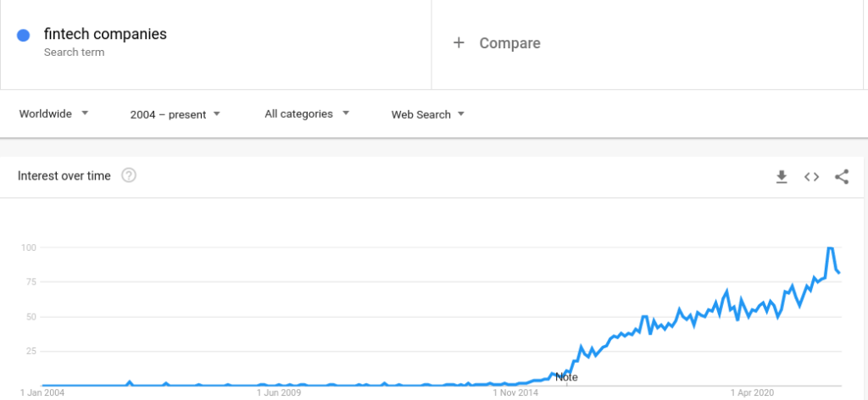Open the embed code icon

pos(811,176)
